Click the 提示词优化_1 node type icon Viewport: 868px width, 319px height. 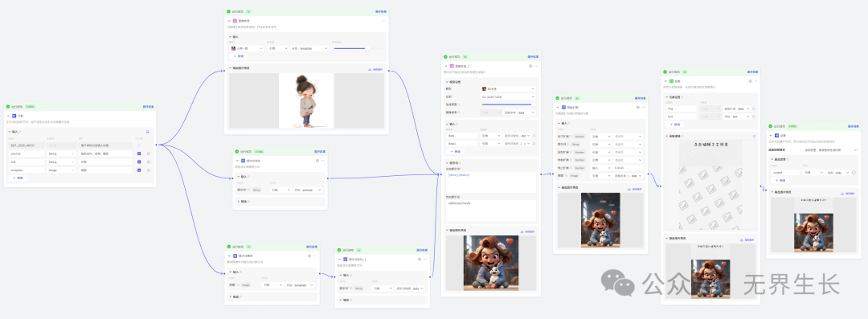click(x=345, y=260)
